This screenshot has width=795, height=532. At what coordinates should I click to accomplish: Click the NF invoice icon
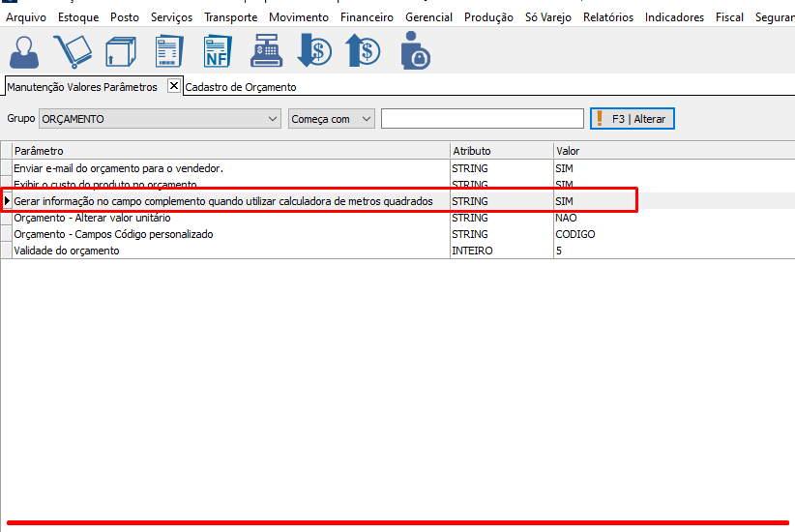click(218, 51)
